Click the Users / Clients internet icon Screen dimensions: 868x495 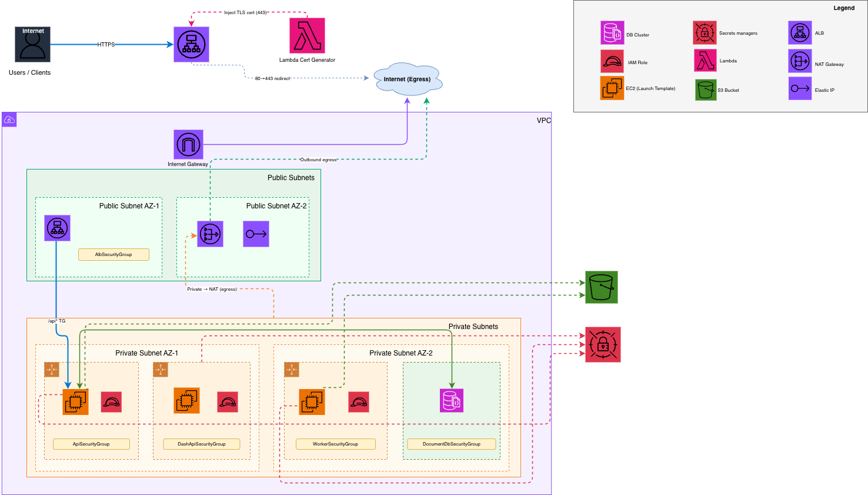(x=32, y=44)
